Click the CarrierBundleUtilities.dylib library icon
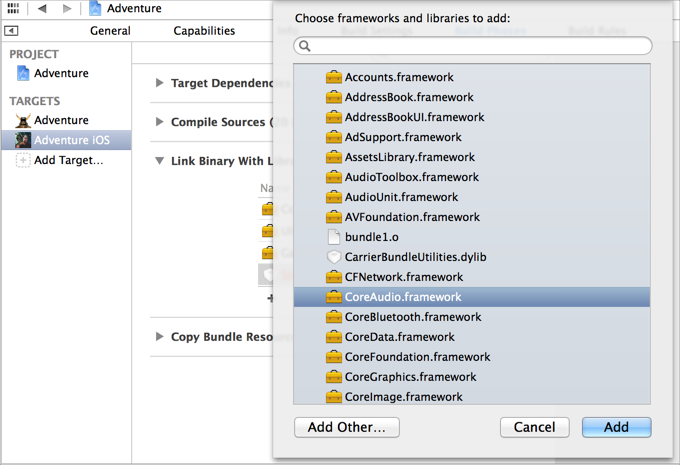 [333, 257]
